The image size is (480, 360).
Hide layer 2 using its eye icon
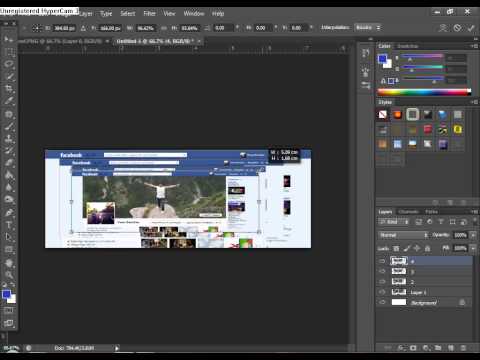(x=382, y=282)
